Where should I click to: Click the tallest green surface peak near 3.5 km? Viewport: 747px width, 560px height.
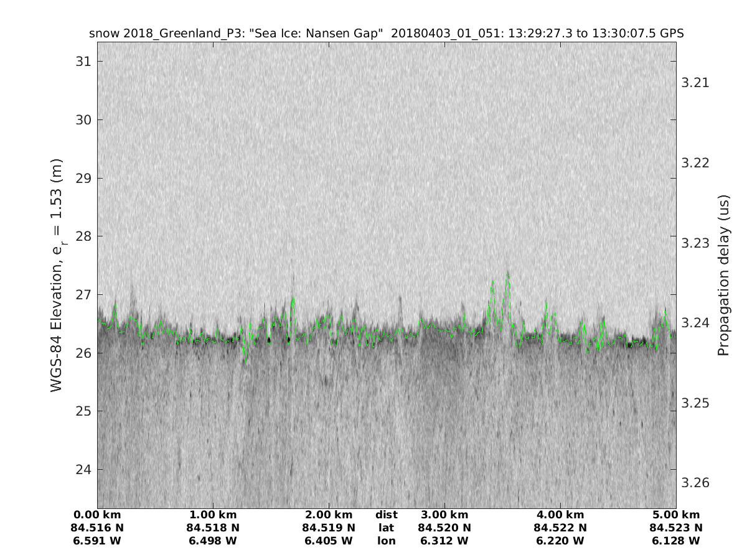508,274
